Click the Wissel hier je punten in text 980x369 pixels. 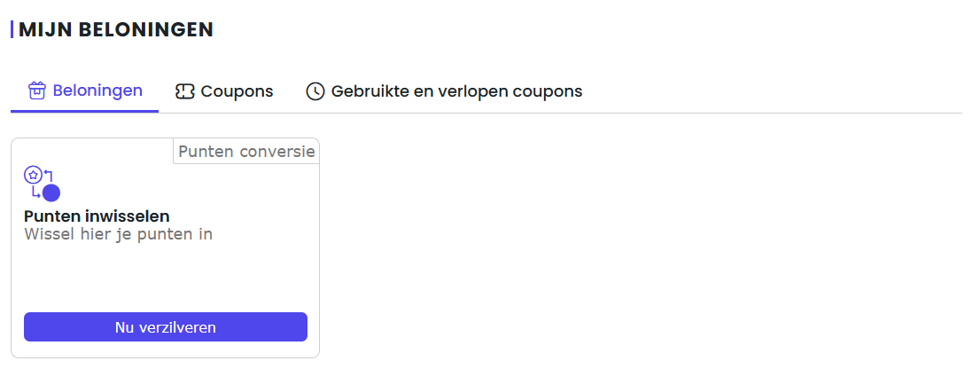pyautogui.click(x=118, y=234)
